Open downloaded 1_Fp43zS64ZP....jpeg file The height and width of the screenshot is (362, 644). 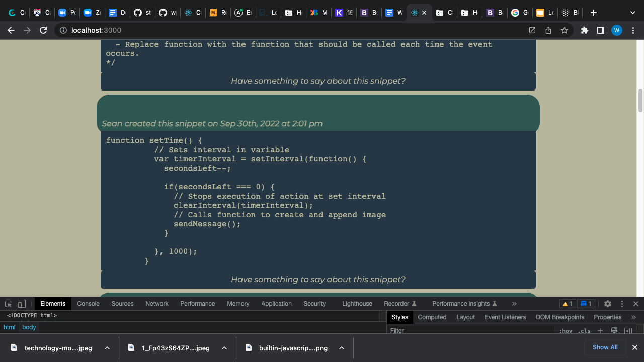(x=169, y=348)
